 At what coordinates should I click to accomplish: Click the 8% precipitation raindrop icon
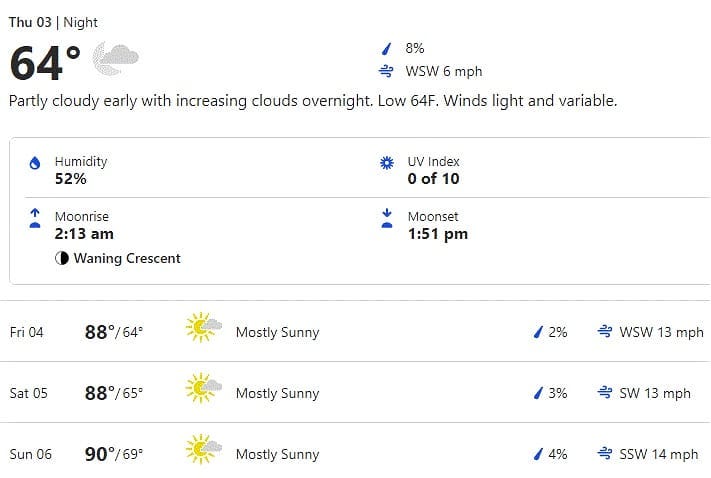(386, 48)
